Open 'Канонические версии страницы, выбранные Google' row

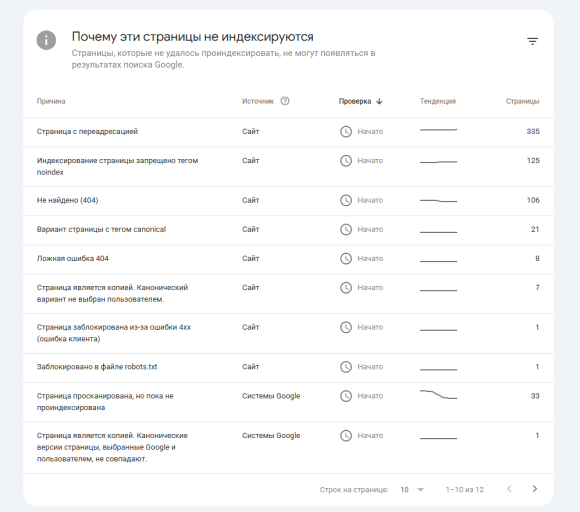289,447
